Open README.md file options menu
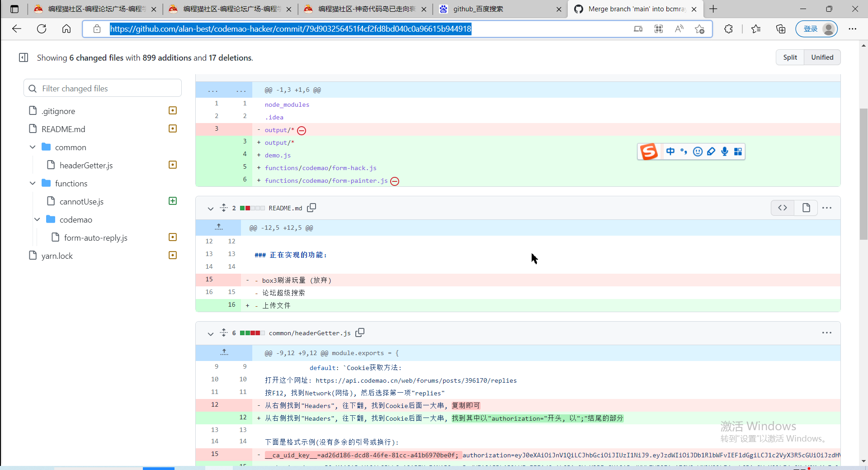Image resolution: width=868 pixels, height=470 pixels. (x=827, y=208)
